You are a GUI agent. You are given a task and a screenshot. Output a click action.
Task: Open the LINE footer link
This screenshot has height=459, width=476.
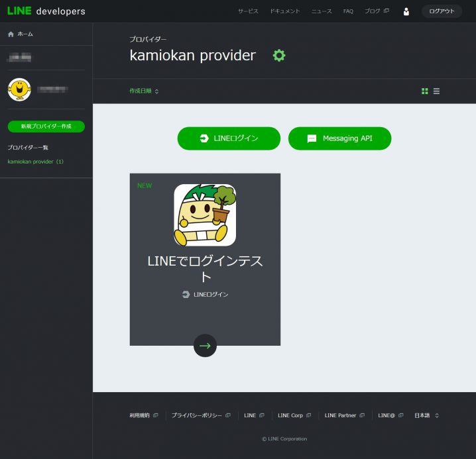(254, 415)
